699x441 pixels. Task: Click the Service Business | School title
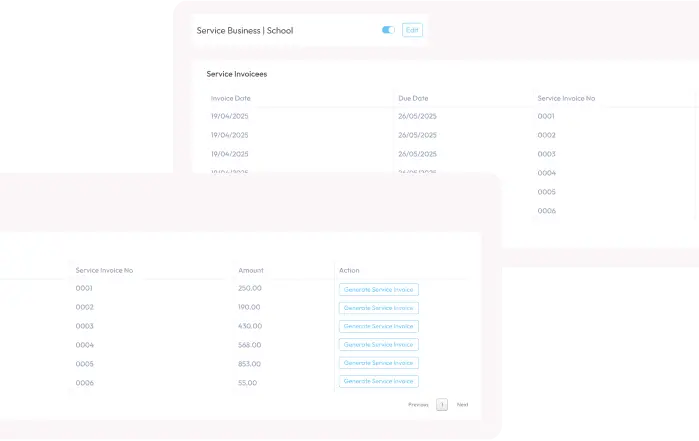click(x=245, y=30)
